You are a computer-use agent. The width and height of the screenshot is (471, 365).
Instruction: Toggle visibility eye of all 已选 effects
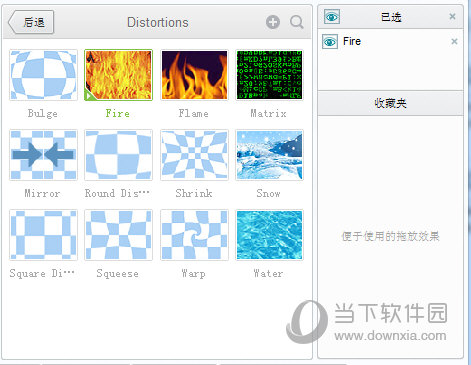click(x=332, y=17)
